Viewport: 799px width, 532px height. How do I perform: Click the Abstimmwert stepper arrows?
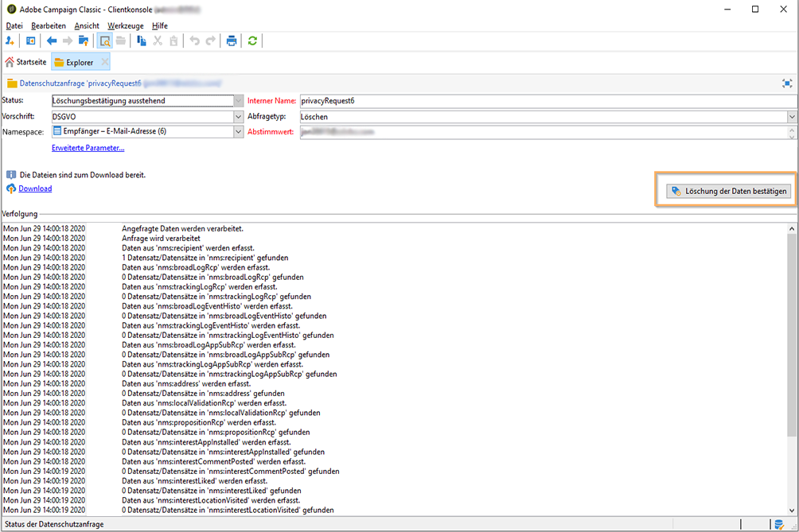tap(791, 132)
